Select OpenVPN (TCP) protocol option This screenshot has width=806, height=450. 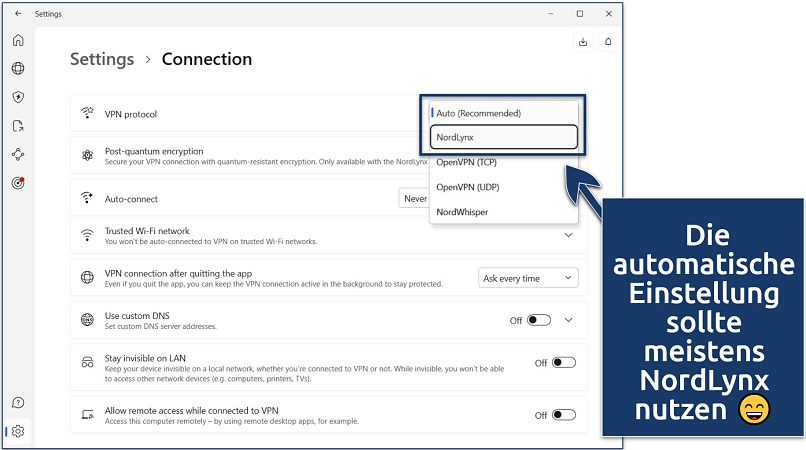[504, 162]
